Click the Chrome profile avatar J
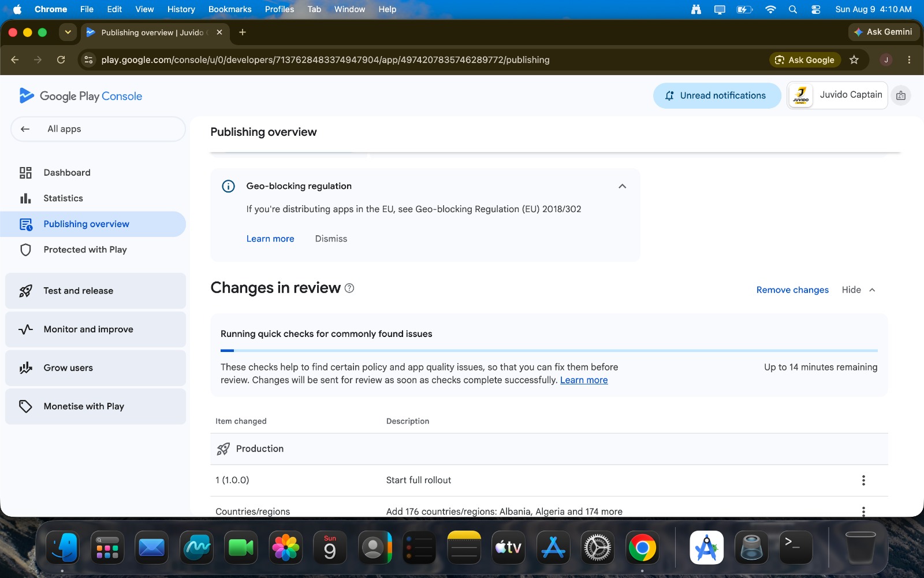 click(x=886, y=60)
